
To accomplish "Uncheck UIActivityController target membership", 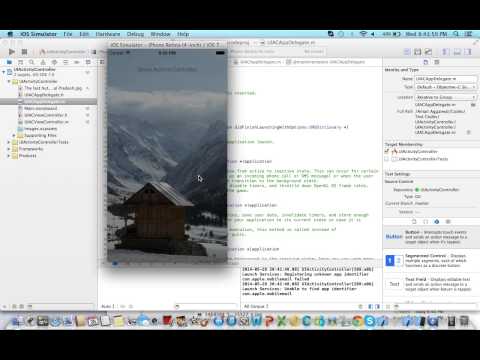I will (387, 152).
